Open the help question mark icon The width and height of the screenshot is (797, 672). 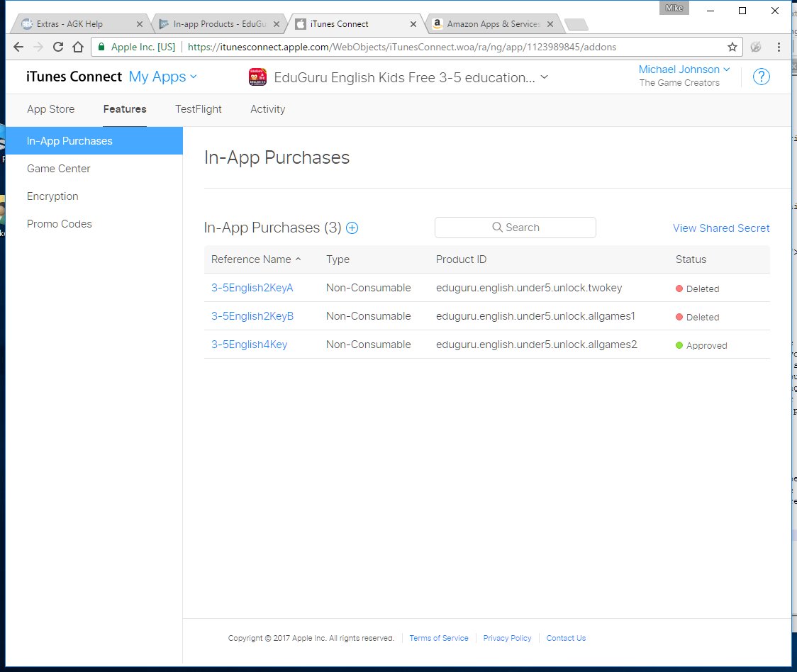point(761,77)
